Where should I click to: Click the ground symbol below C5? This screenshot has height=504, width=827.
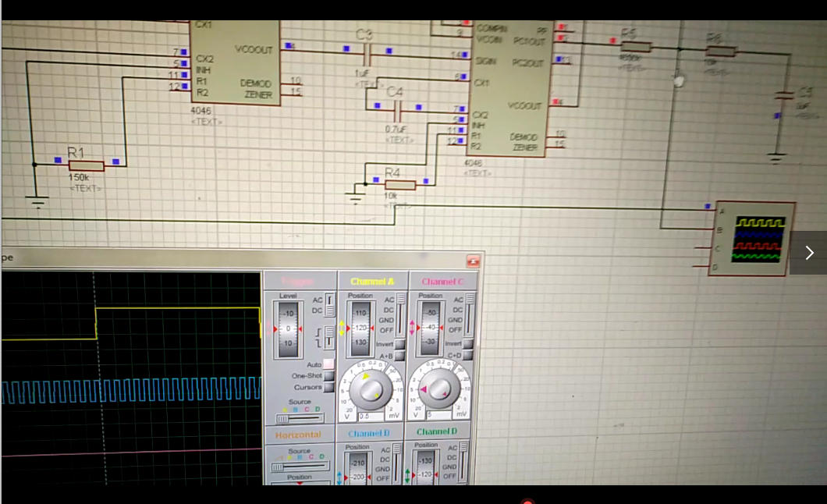pos(776,158)
